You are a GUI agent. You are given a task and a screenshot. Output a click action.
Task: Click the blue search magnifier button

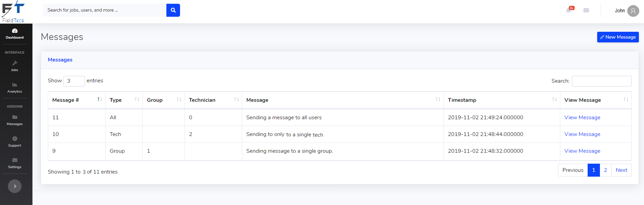coord(173,10)
